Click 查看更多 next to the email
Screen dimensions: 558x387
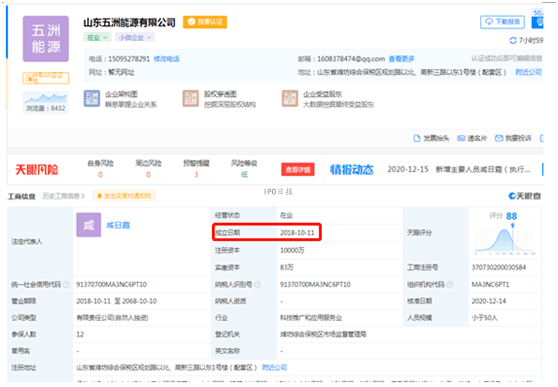pos(401,59)
